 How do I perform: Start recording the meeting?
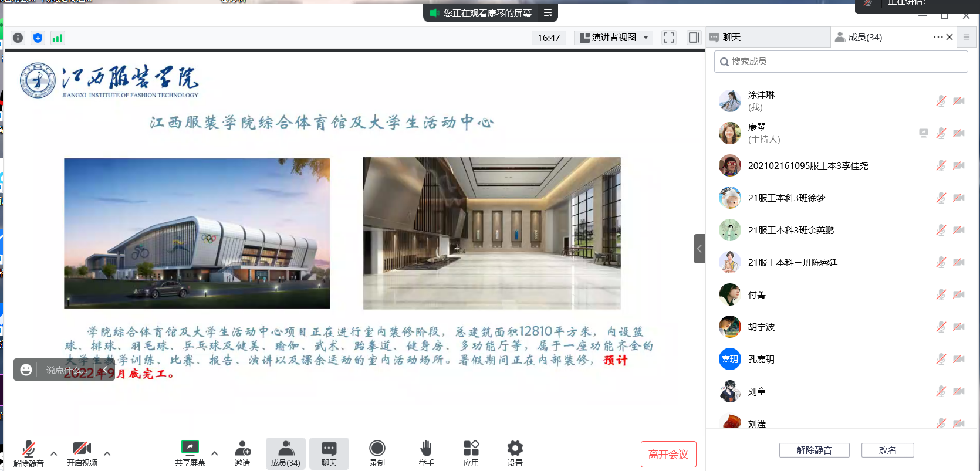pos(377,453)
